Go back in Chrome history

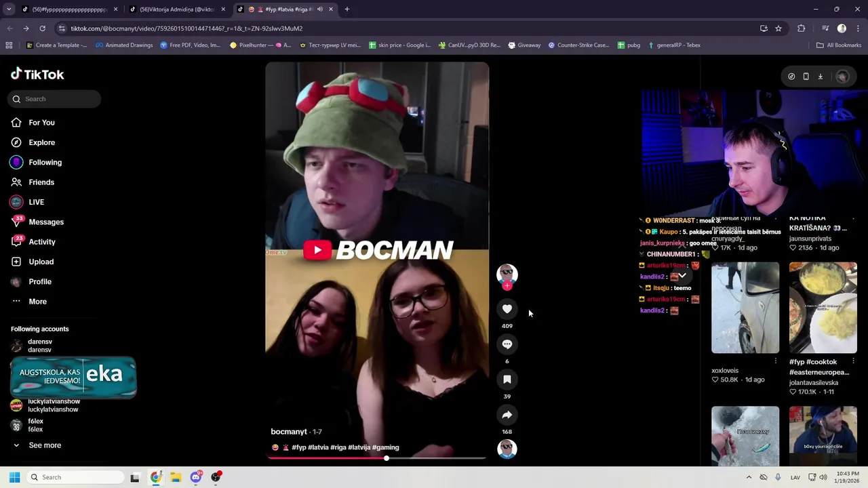point(9,28)
